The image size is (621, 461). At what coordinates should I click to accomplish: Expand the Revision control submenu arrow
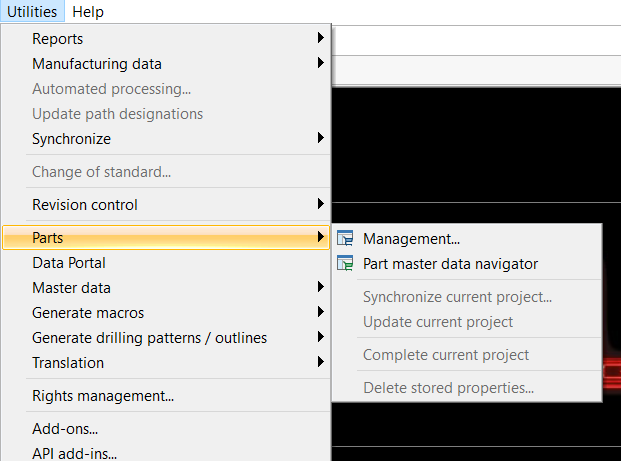[320, 204]
